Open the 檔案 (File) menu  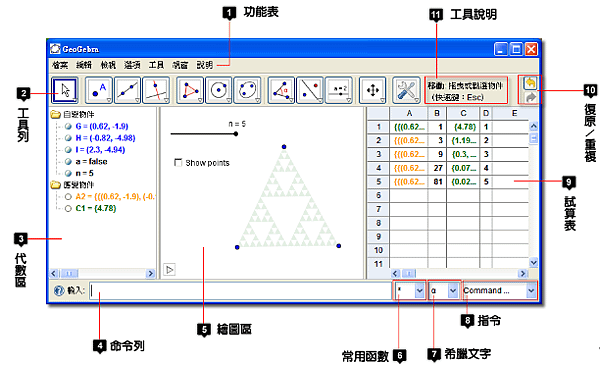click(60, 65)
